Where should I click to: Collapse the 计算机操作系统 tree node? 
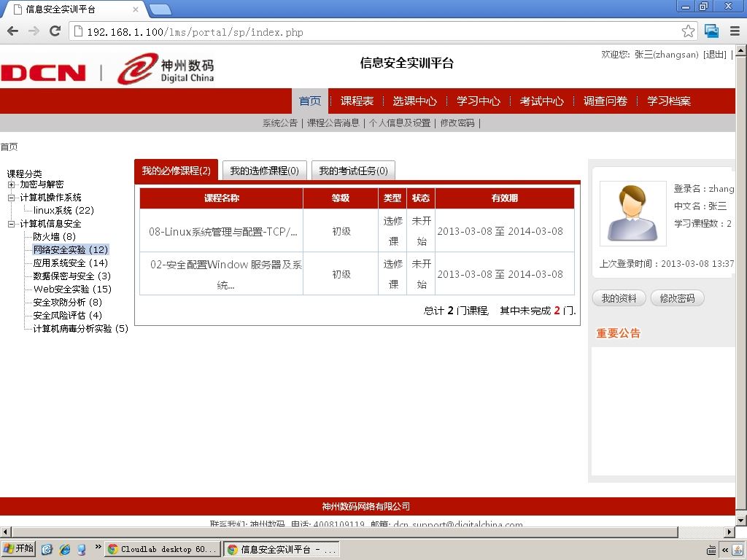[12, 198]
